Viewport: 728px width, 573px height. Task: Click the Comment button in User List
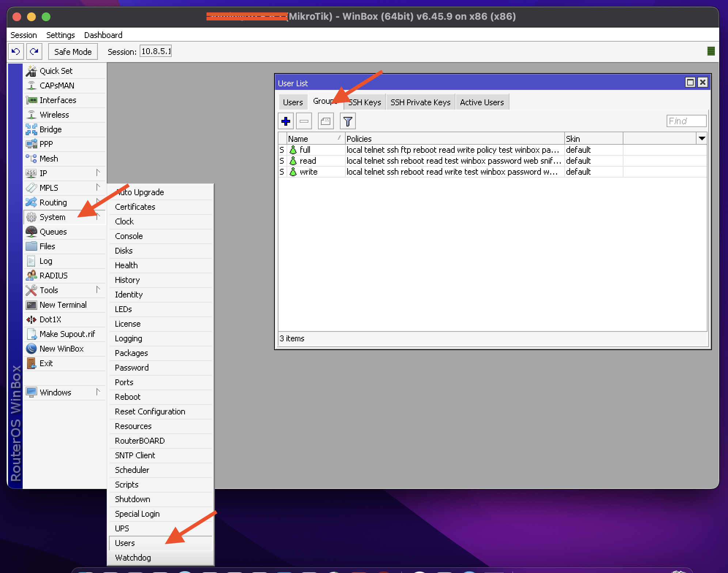(x=326, y=121)
